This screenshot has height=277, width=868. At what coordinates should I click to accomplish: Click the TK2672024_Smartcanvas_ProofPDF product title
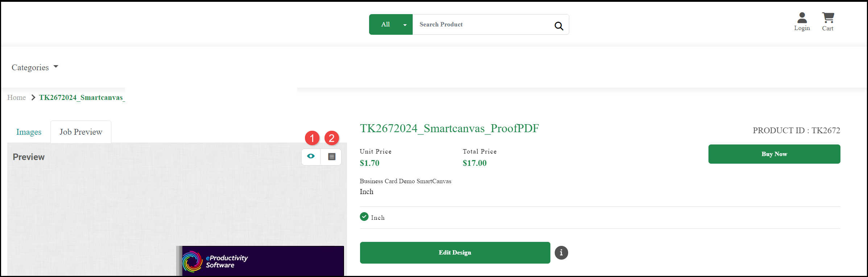449,129
